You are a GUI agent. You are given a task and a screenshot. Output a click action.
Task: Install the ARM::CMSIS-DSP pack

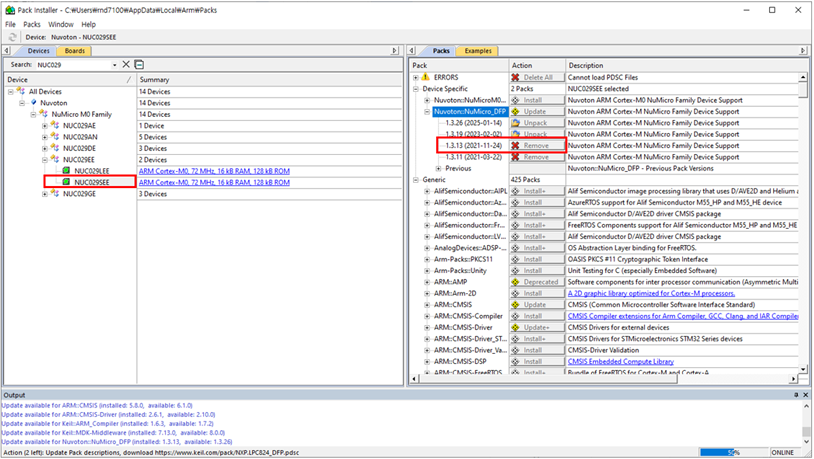[537, 361]
